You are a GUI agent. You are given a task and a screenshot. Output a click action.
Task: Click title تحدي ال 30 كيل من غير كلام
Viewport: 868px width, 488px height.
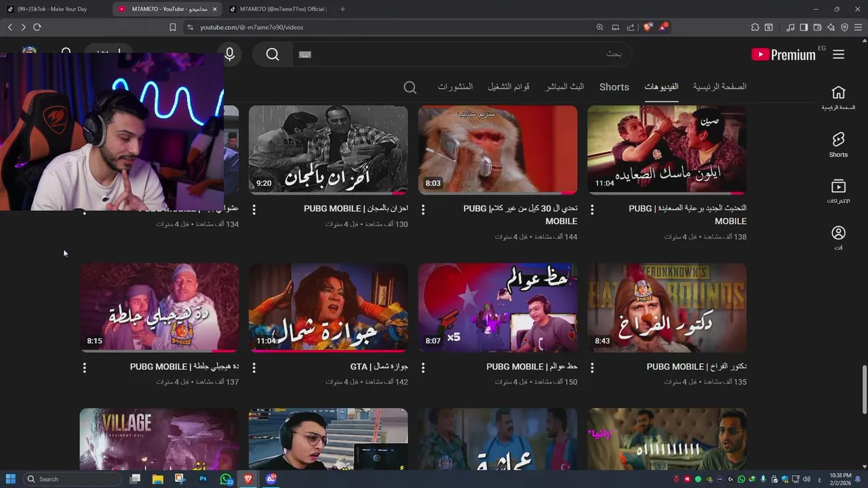coord(520,215)
